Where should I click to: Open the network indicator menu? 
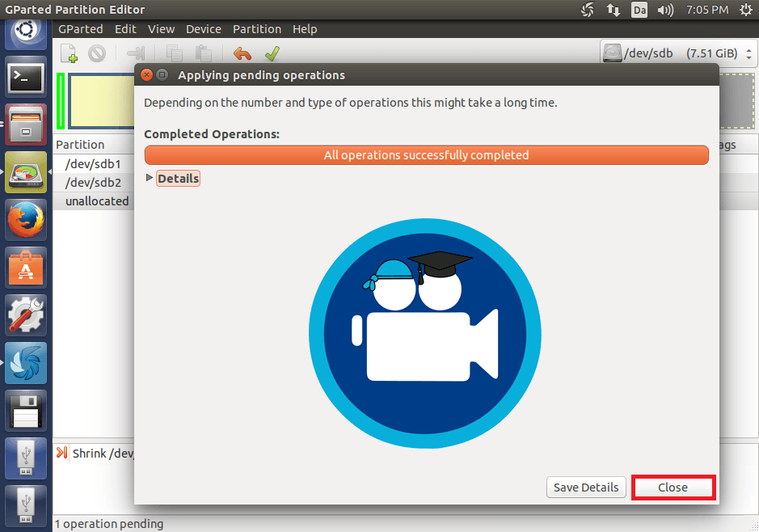click(x=614, y=10)
